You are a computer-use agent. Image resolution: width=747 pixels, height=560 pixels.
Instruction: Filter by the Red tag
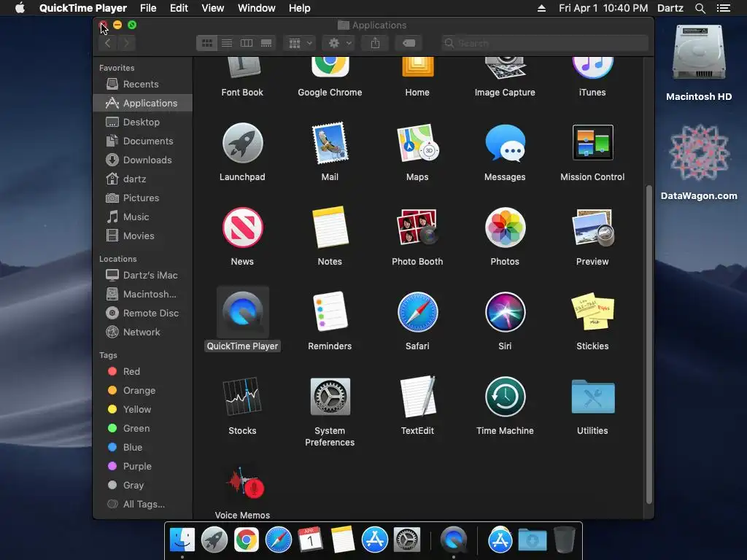(x=143, y=371)
